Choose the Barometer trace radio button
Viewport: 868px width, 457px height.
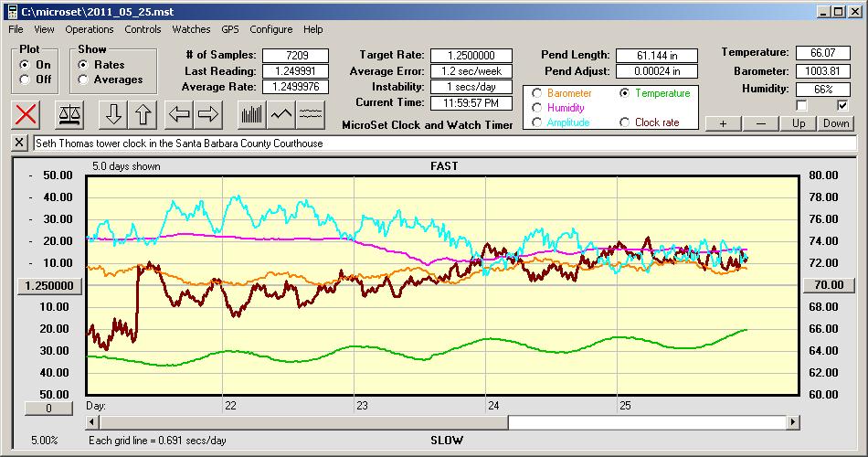tap(536, 93)
